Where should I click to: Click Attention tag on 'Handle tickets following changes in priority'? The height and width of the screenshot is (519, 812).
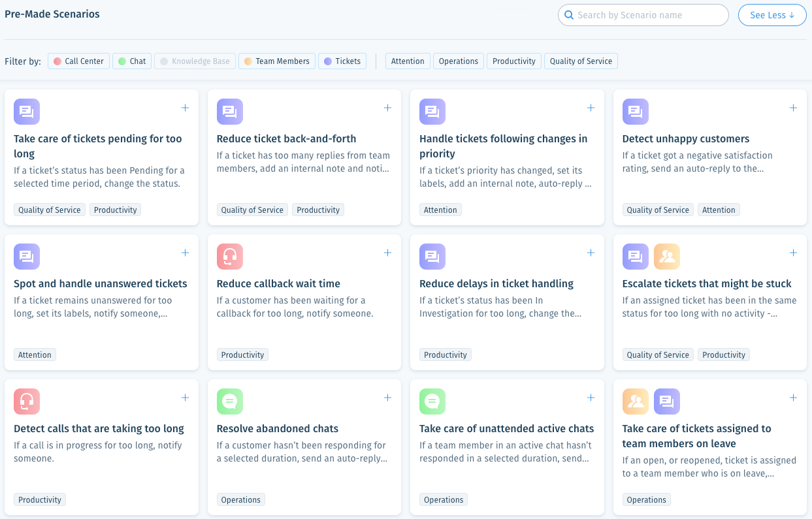pos(440,210)
